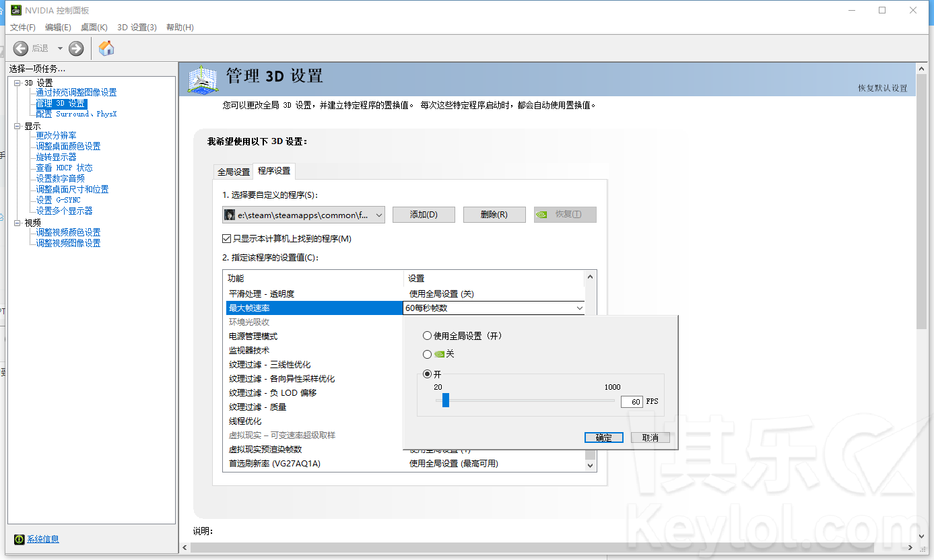Collapse the 显示 tree node
Viewport: 934px width, 560px height.
point(18,126)
